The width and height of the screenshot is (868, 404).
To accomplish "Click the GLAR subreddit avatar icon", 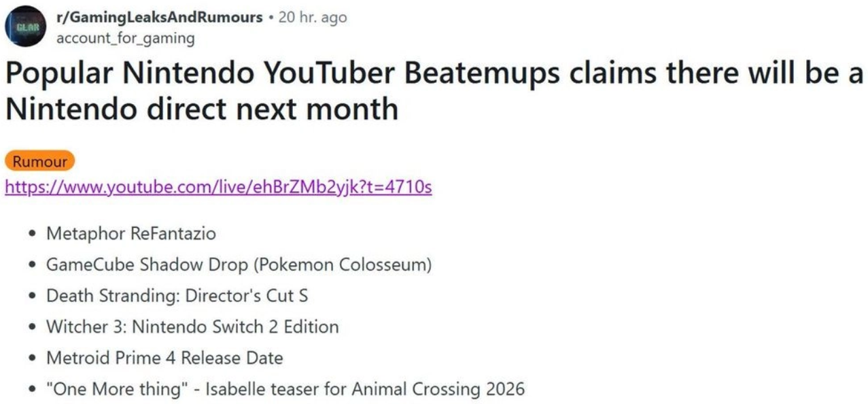I will (x=26, y=27).
